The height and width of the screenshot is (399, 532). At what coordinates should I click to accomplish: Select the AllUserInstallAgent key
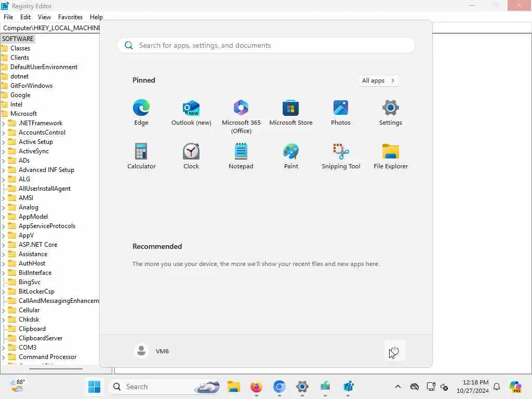[x=45, y=188]
